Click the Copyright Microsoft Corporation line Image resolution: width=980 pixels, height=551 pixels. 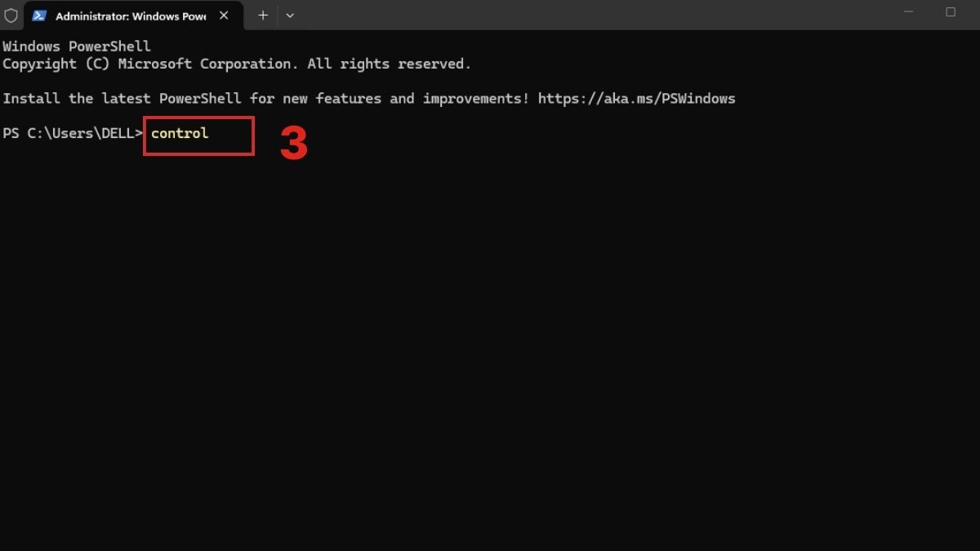point(237,64)
